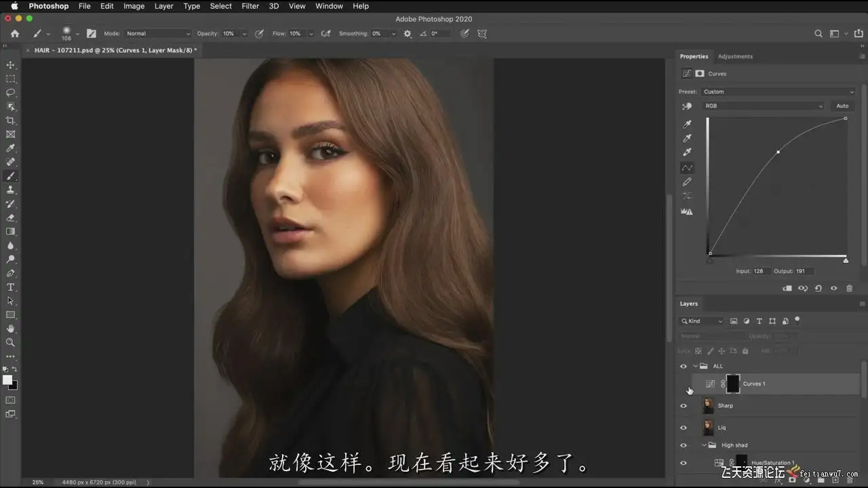Clip adjustment to layer below icon
The height and width of the screenshot is (488, 868).
tap(787, 288)
